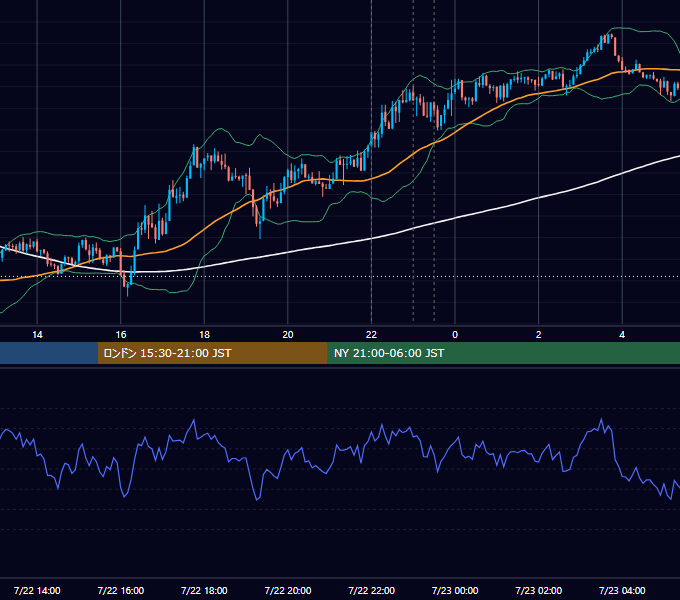
Task: Click the 2 hour axis label
Action: coord(539,335)
